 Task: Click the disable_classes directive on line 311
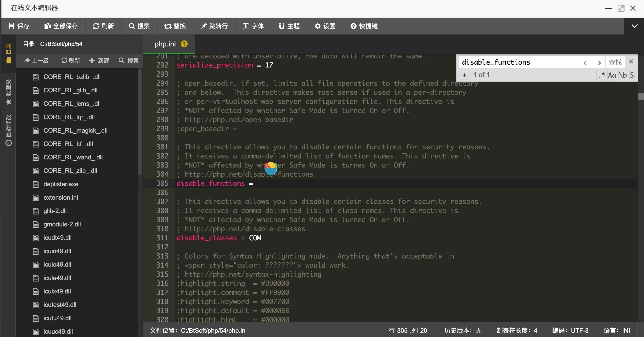click(x=207, y=238)
